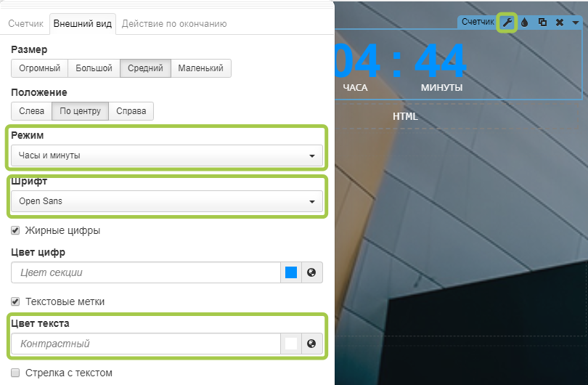The height and width of the screenshot is (385, 588).
Task: Uncheck the Текстовые метки checkbox
Action: tap(16, 301)
